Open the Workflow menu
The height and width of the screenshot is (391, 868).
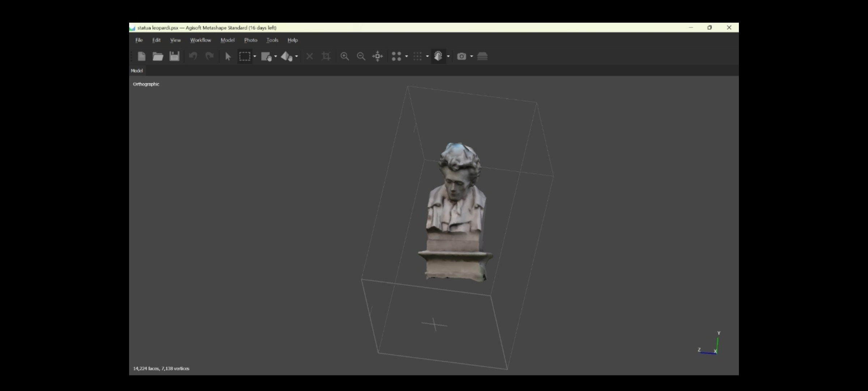[200, 40]
